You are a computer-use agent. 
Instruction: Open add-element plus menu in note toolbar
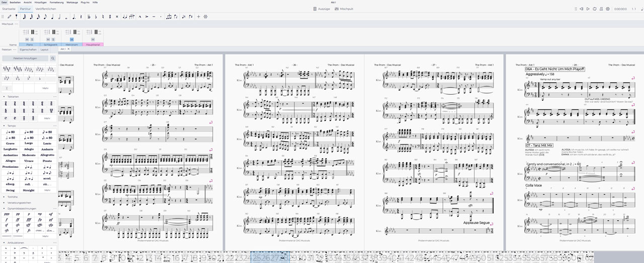(198, 17)
